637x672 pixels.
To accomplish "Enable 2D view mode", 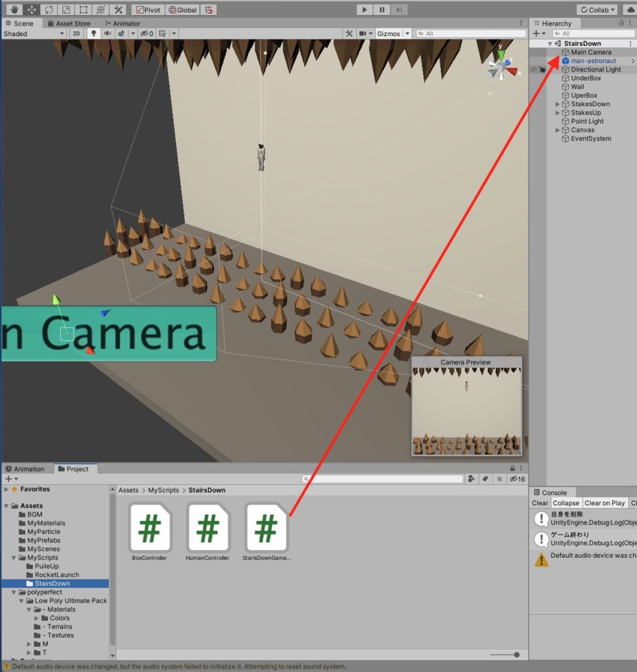I will (x=76, y=33).
